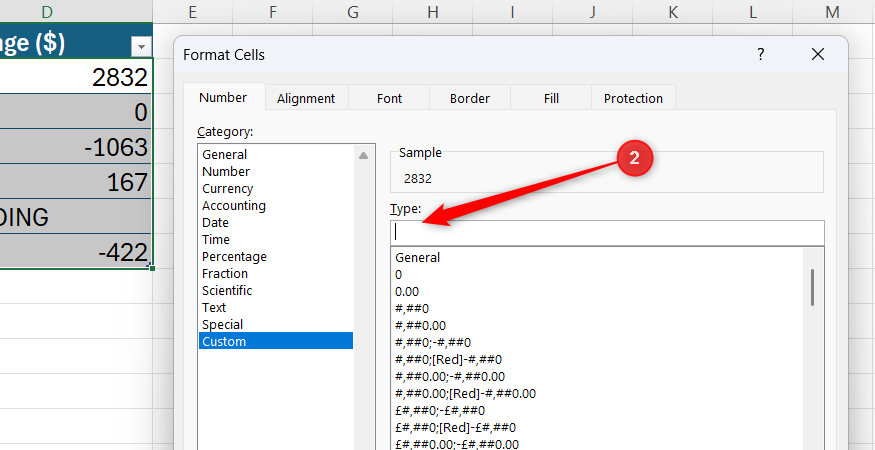
Task: Pick the 0.00 format code
Action: tap(597, 292)
